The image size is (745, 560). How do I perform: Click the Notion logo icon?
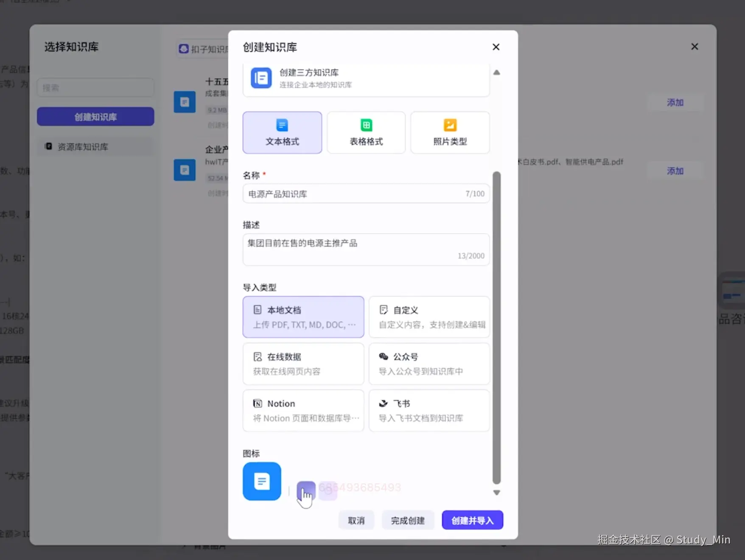click(x=258, y=403)
